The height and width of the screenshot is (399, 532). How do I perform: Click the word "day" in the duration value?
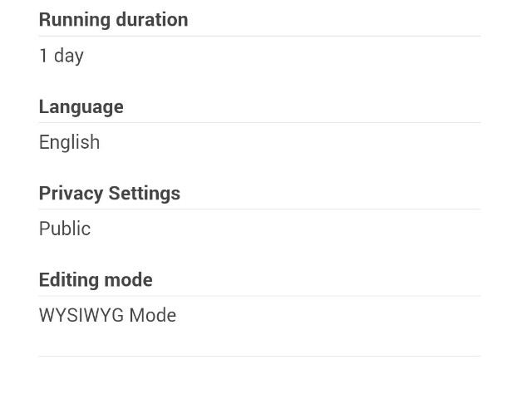click(69, 56)
